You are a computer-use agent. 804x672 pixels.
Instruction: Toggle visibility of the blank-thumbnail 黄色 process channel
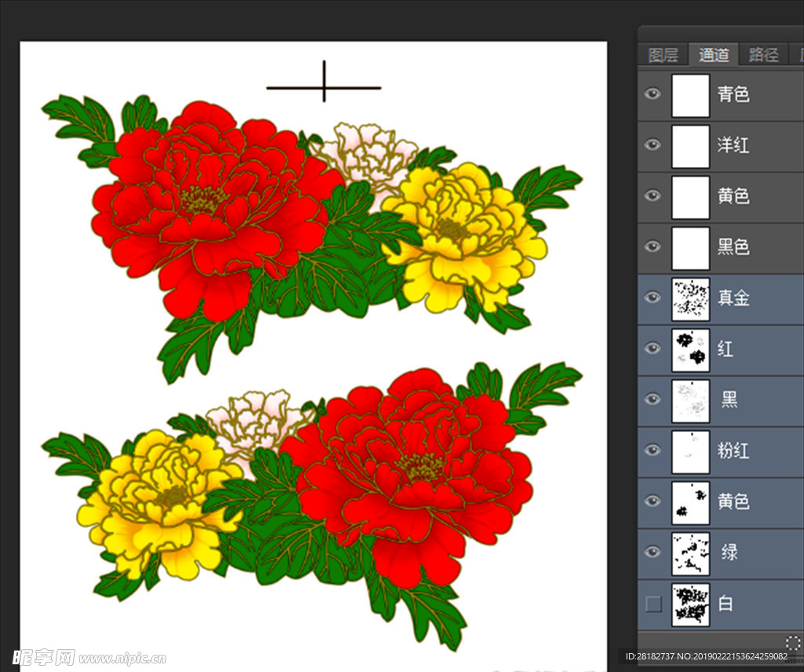point(652,195)
